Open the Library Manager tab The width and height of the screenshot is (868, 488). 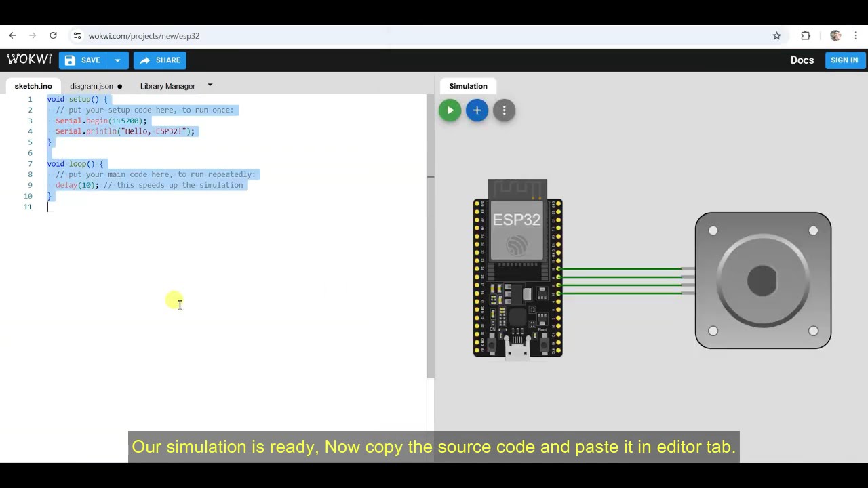[167, 86]
